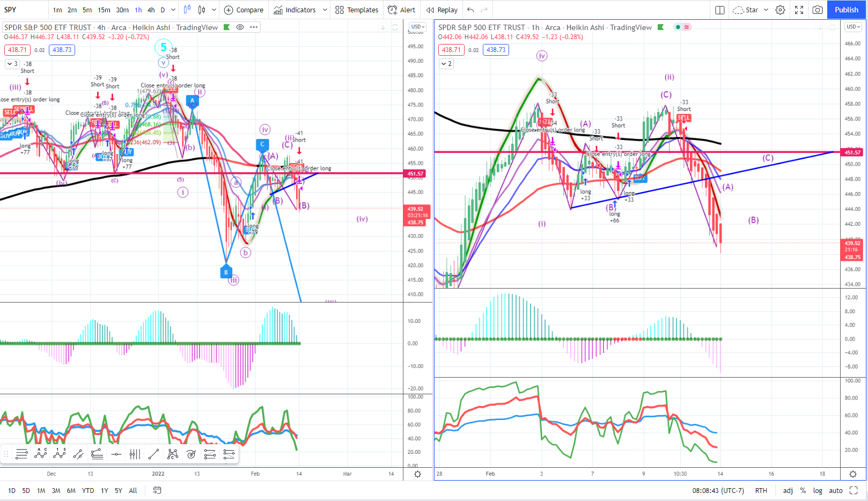868x501 pixels.
Task: Open indicator Templates menu
Action: [357, 10]
